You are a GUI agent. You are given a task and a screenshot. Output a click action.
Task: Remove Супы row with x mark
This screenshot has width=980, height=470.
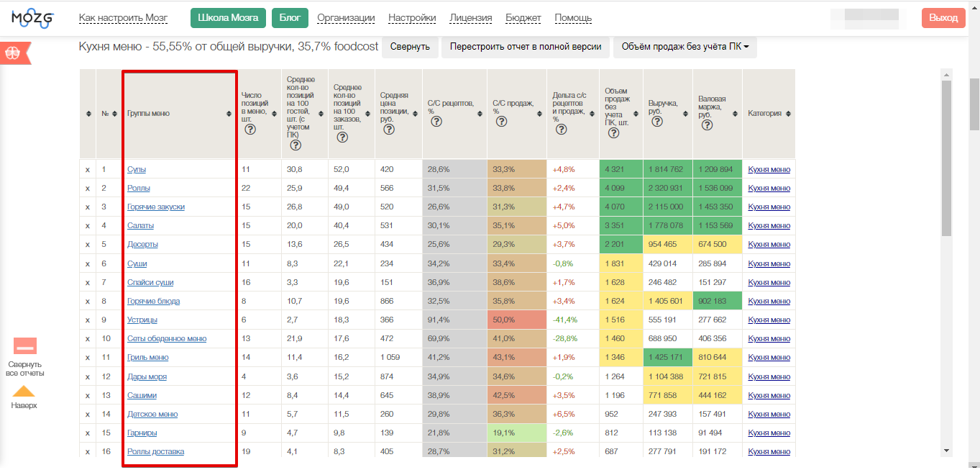pos(88,170)
